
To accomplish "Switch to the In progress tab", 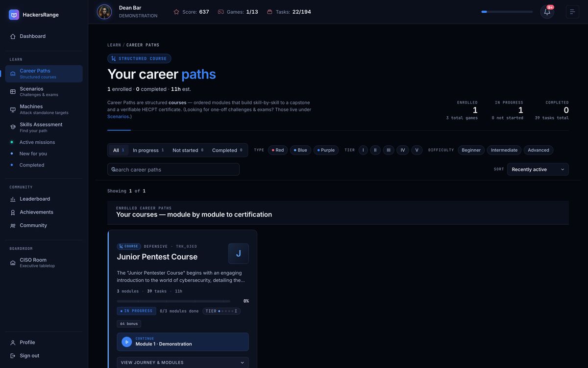I will point(148,150).
